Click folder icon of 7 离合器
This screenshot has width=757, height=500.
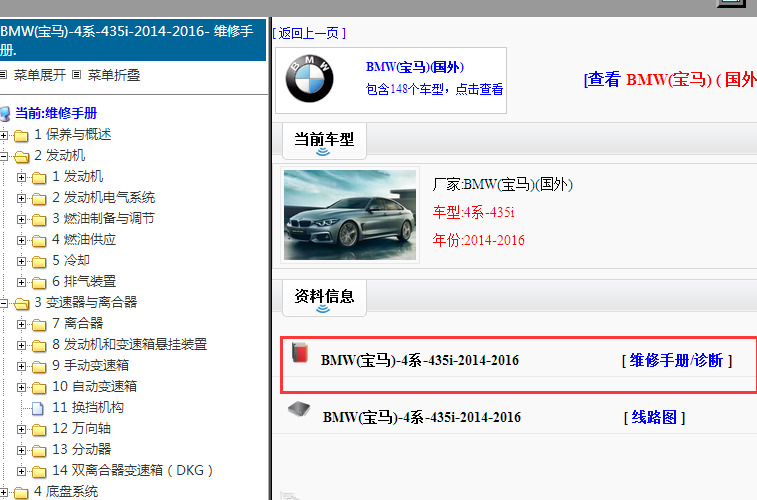coord(39,324)
